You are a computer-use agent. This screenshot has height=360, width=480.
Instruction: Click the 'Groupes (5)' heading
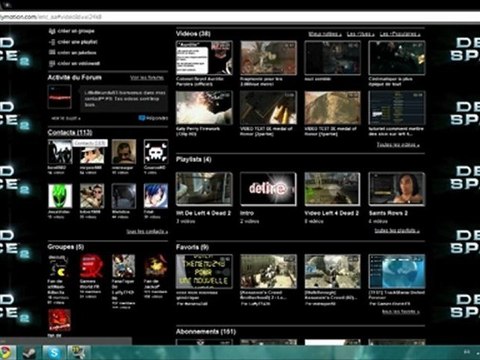click(65, 247)
